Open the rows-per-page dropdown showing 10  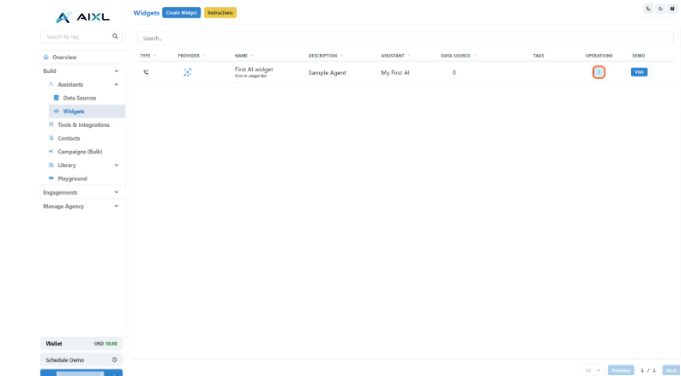(x=592, y=370)
